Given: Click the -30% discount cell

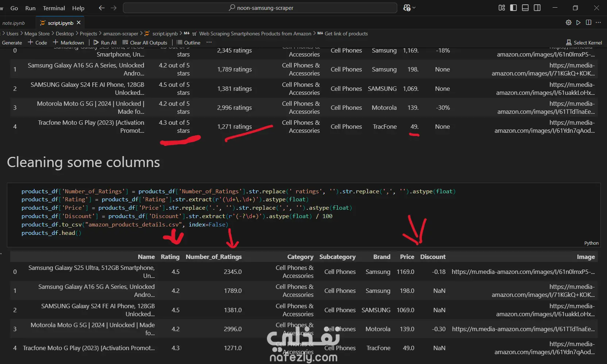Looking at the screenshot, I should tap(443, 108).
